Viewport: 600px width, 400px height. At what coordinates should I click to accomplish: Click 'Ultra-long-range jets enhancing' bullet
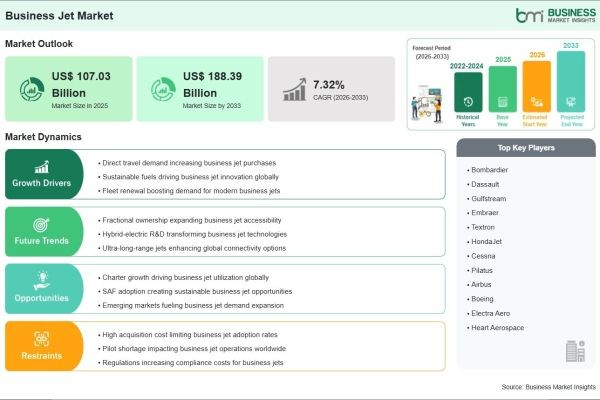pos(194,248)
